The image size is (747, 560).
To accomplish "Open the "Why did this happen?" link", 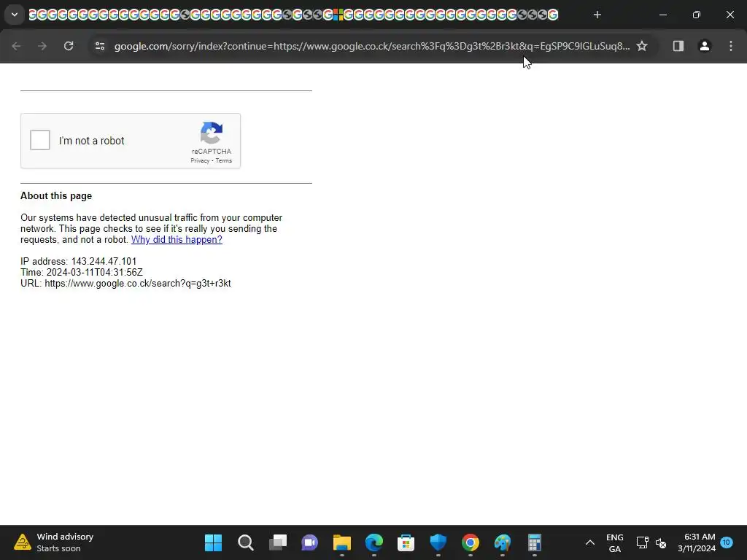I will coord(177,239).
